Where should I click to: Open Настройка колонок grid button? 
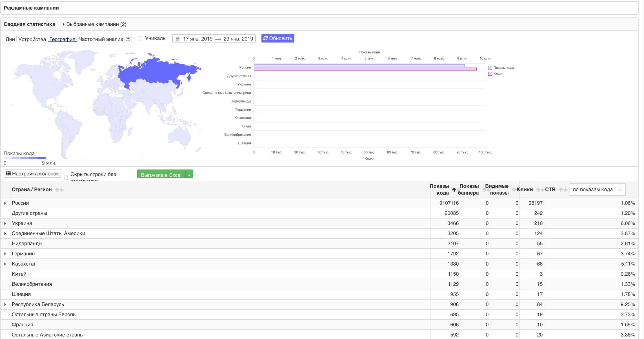pyautogui.click(x=32, y=174)
